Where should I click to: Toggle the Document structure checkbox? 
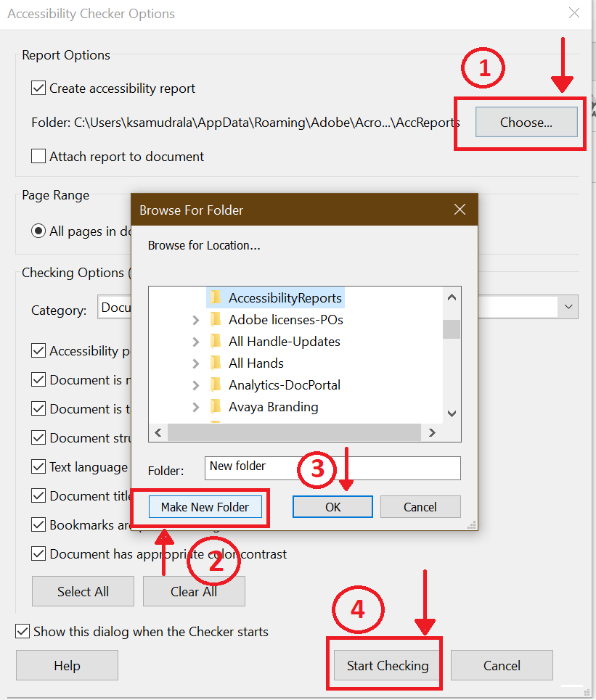[38, 437]
